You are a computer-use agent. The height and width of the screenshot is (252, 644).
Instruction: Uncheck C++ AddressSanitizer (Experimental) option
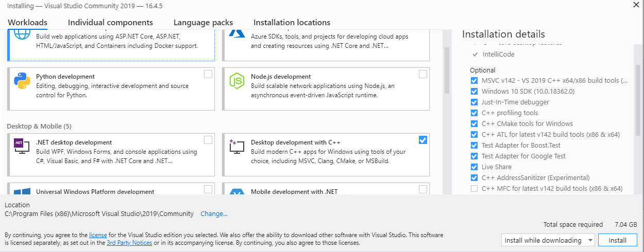(x=474, y=178)
